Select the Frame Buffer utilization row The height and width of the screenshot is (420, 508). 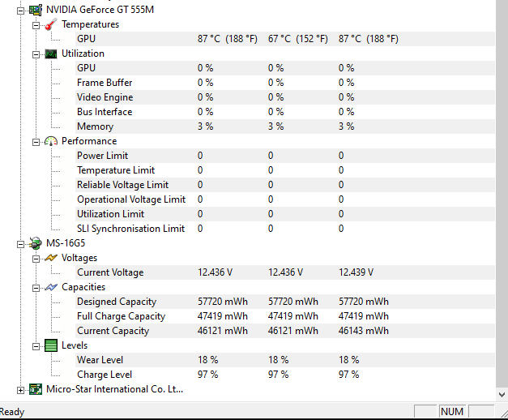point(105,83)
